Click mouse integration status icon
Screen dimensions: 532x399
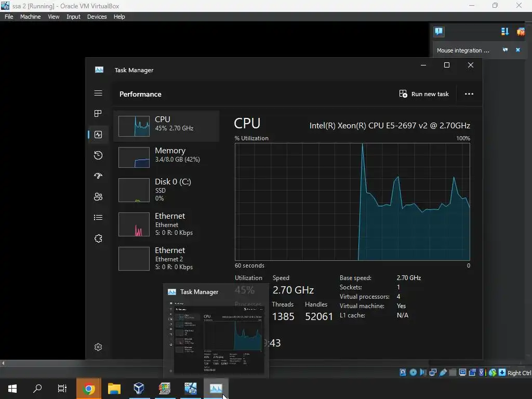coord(493,372)
